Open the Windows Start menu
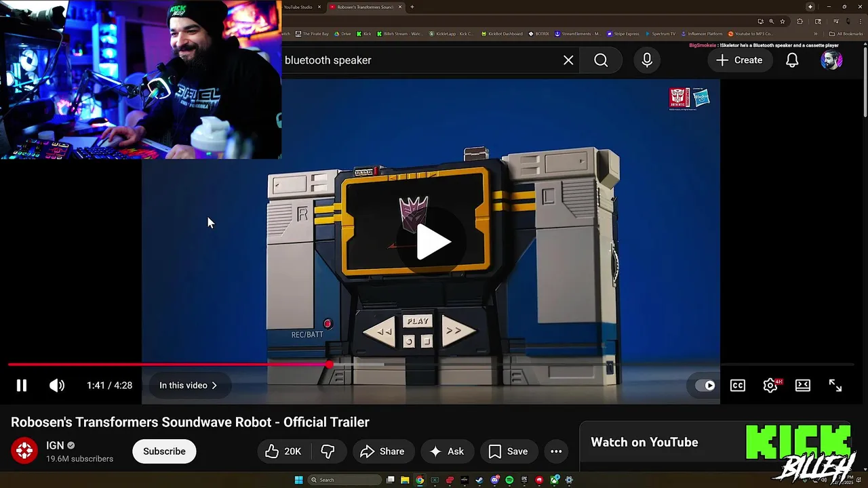 299,480
